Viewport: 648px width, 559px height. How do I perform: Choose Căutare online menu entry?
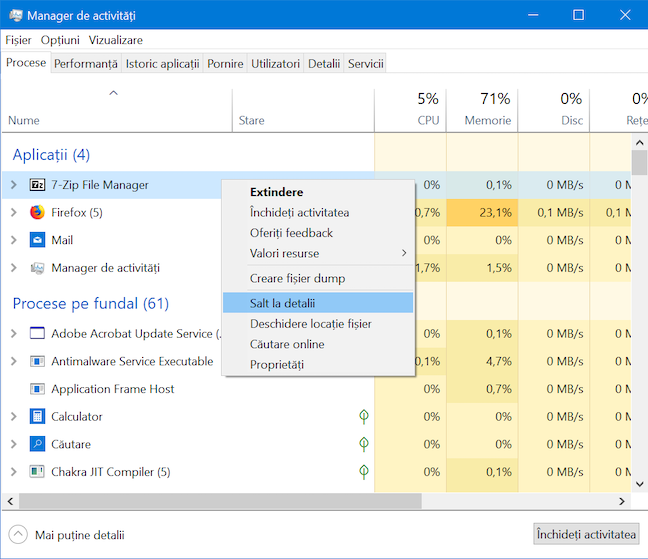[318, 344]
